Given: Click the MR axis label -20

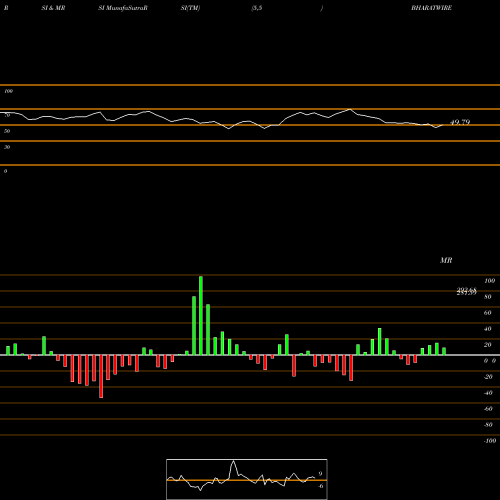Looking at the screenshot, I should click(488, 377).
